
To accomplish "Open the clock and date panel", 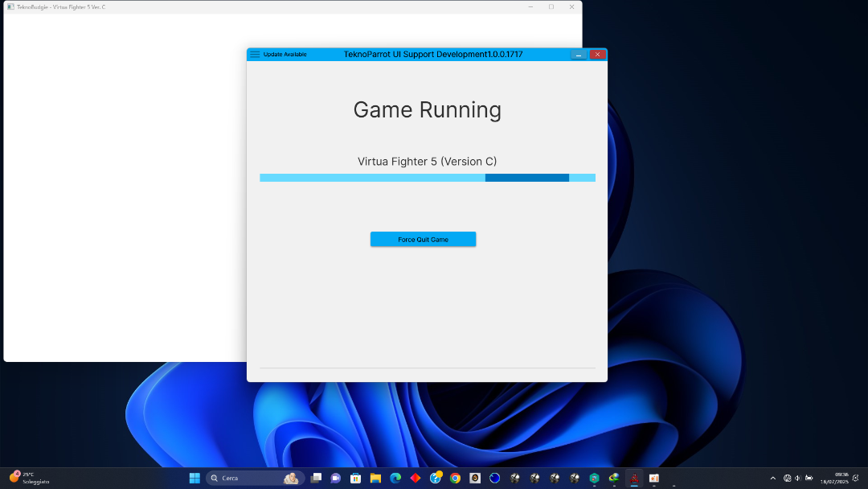I will tap(835, 478).
